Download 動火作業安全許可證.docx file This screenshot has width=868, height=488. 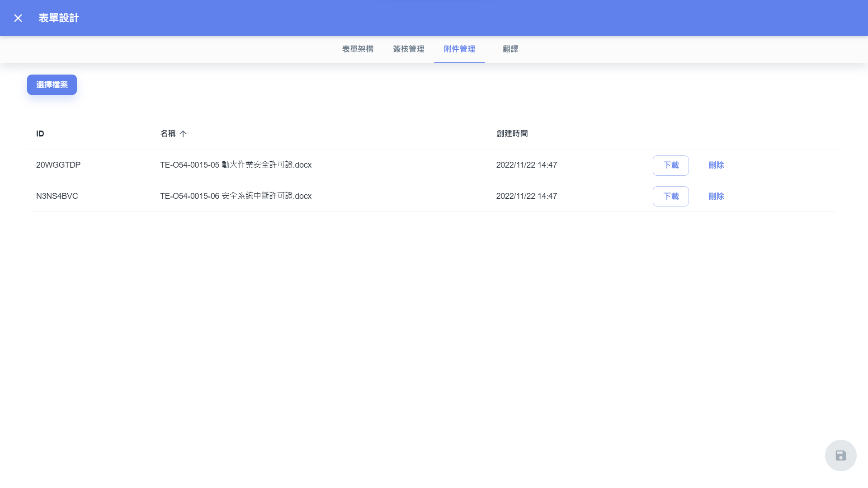(670, 165)
